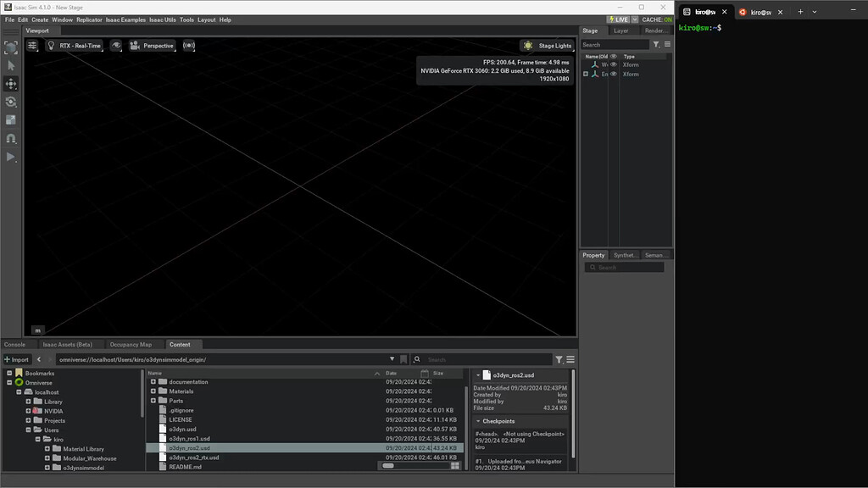Viewport: 868px width, 488px height.
Task: Select the Scale tool
Action: pos(11,119)
